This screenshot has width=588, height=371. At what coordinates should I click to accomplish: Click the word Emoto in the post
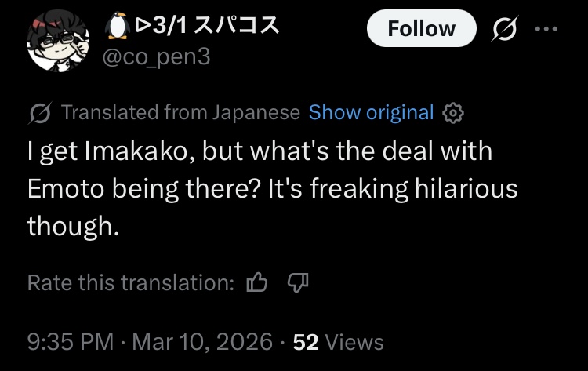coord(66,188)
